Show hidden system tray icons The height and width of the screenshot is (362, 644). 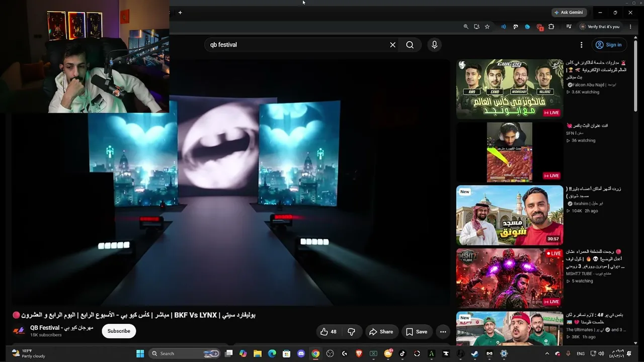tap(547, 353)
